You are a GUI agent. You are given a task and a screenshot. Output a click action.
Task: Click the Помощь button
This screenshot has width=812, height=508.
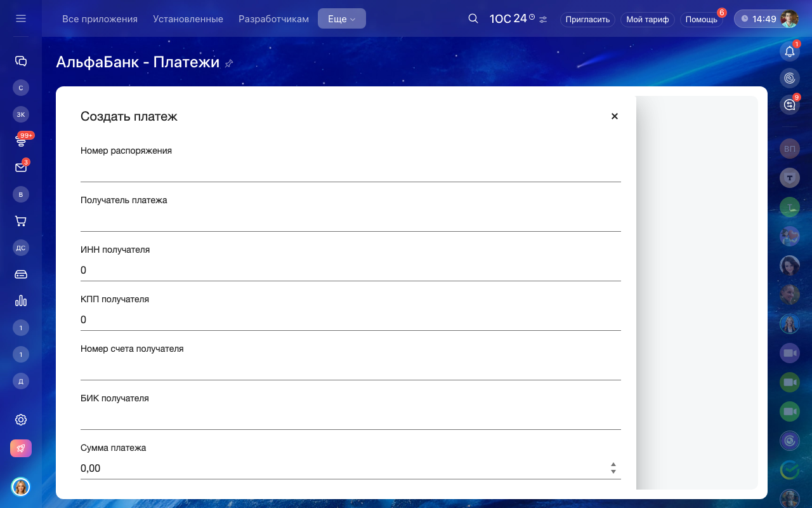click(x=701, y=20)
